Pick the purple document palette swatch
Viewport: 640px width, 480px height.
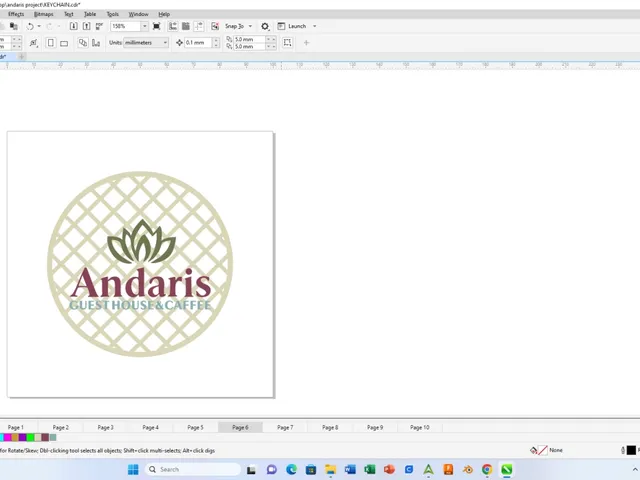click(x=22, y=438)
